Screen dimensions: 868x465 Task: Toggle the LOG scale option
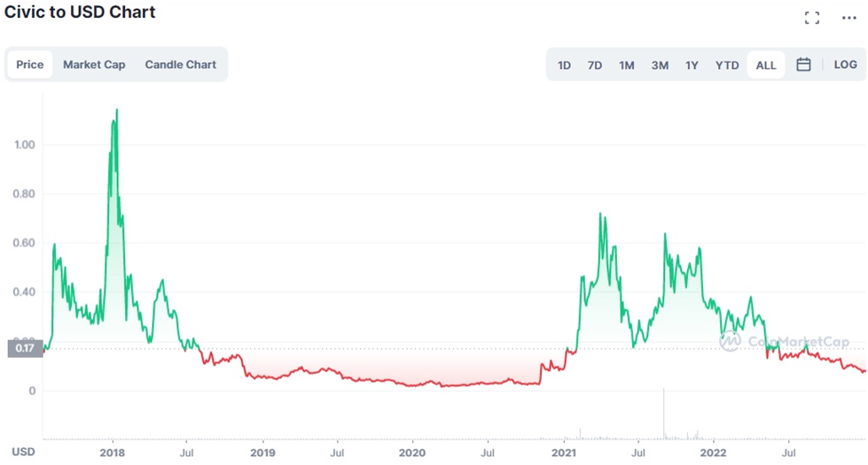point(845,65)
